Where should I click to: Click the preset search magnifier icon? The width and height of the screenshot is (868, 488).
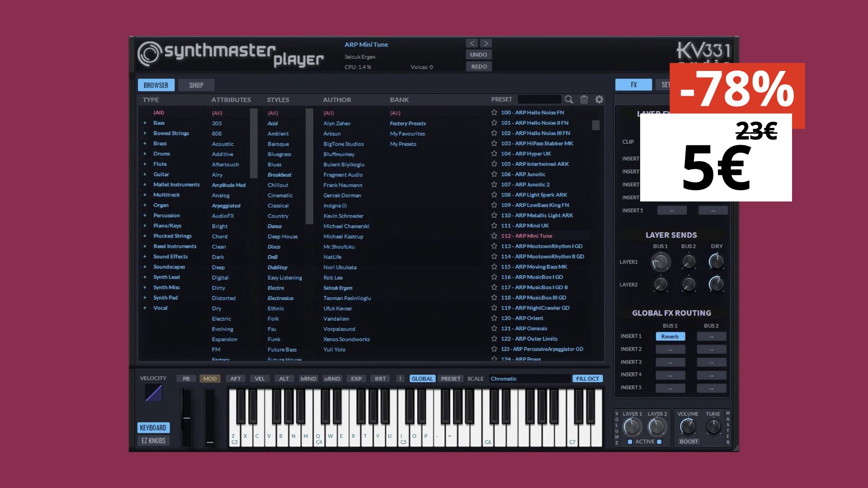point(569,99)
